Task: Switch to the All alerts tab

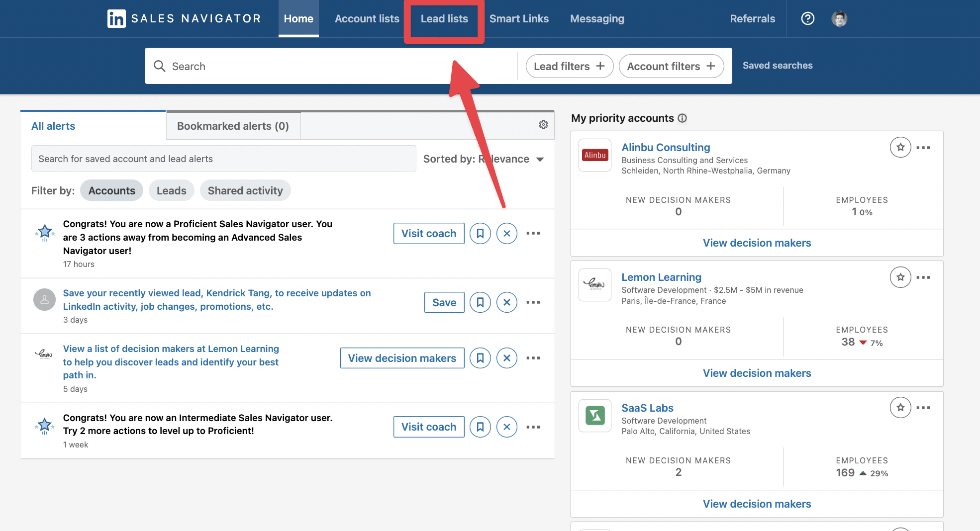Action: (93, 126)
